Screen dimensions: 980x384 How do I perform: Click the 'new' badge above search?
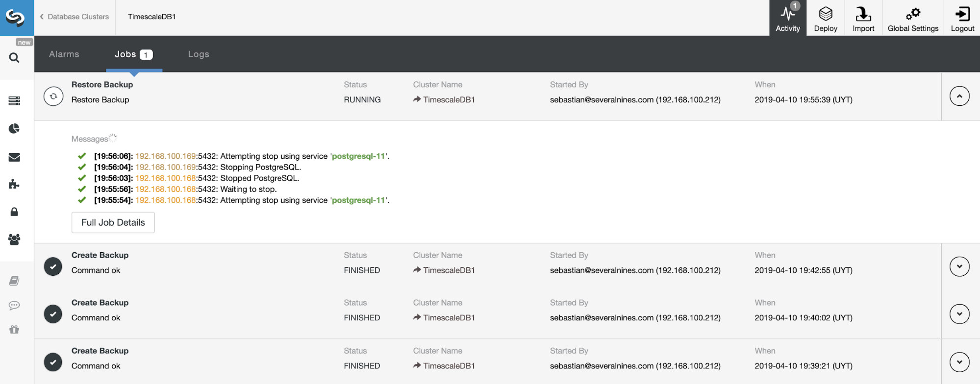(x=24, y=43)
